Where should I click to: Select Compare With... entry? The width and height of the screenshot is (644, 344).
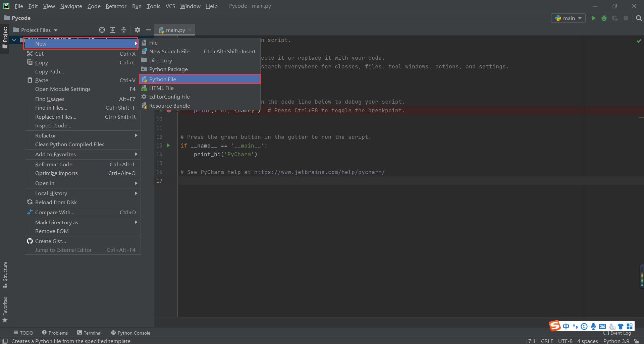[83, 212]
